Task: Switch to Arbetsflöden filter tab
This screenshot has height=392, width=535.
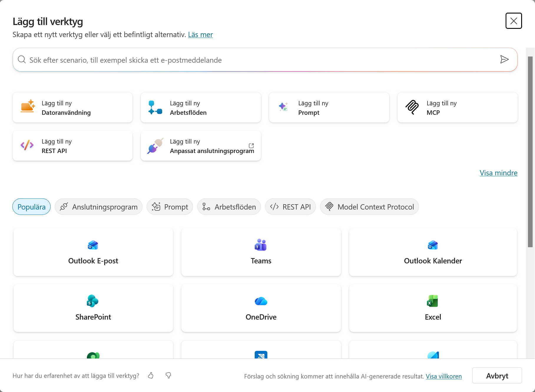Action: tap(229, 207)
